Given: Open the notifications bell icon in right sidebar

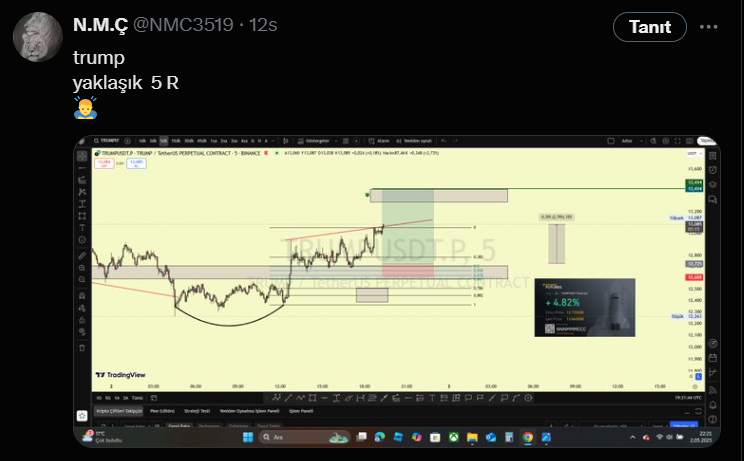Looking at the screenshot, I should point(713,405).
